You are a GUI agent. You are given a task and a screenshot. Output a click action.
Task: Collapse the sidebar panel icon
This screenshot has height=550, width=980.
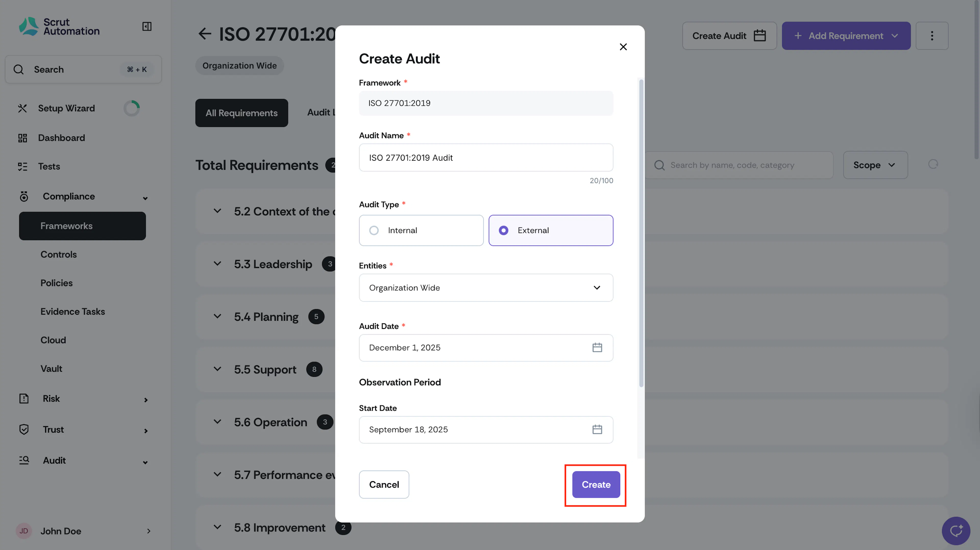click(147, 26)
